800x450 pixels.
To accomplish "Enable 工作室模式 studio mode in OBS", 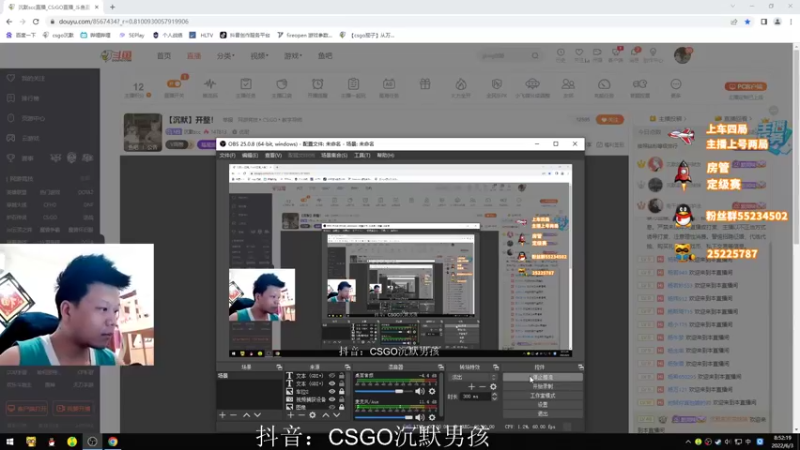I will tap(542, 396).
